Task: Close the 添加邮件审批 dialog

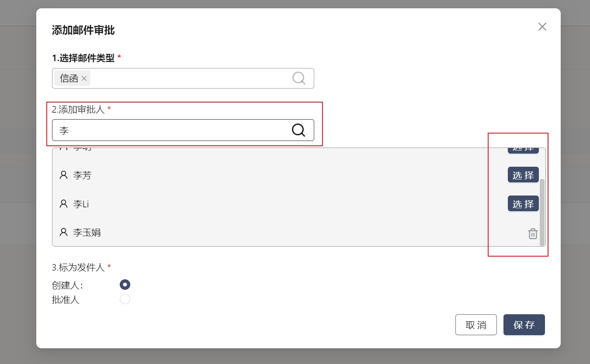Action: click(x=542, y=27)
